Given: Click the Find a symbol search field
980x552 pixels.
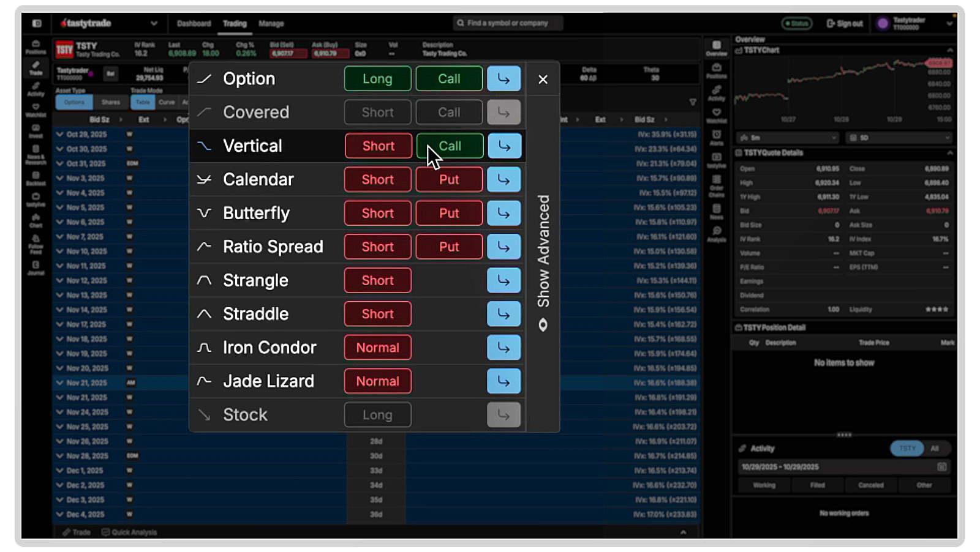Looking at the screenshot, I should point(508,23).
